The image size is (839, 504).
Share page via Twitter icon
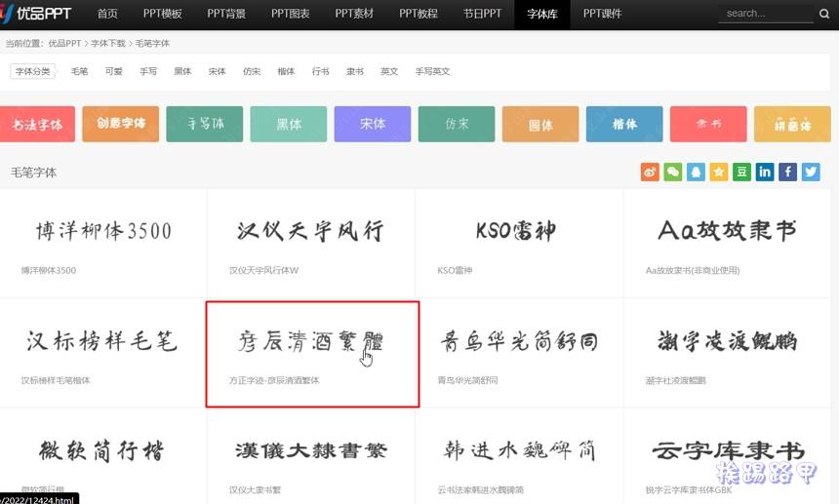(811, 173)
